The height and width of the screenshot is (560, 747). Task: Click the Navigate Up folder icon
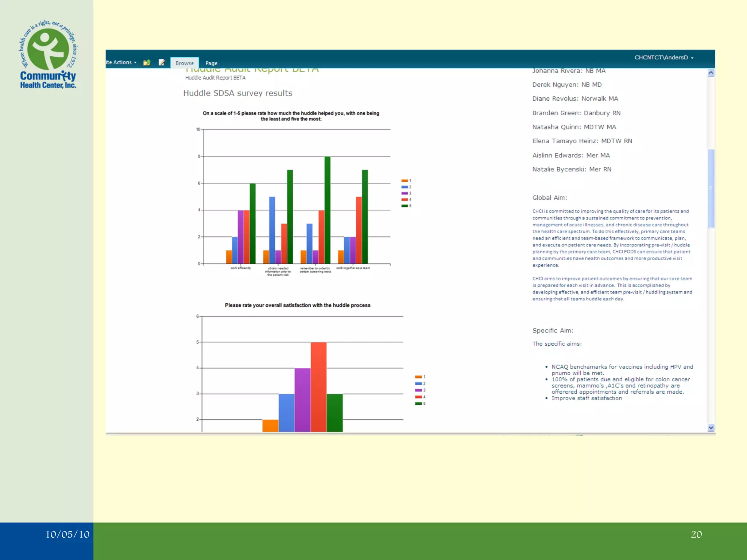tap(147, 62)
